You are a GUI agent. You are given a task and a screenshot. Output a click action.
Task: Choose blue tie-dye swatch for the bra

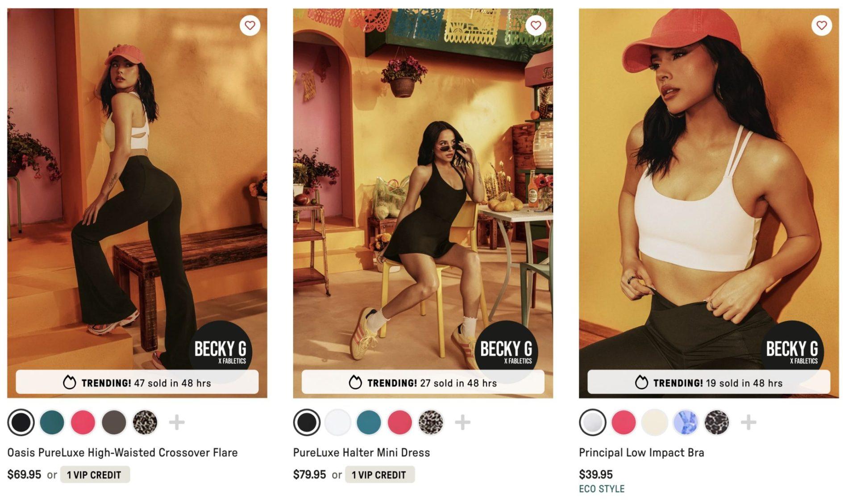pos(686,422)
